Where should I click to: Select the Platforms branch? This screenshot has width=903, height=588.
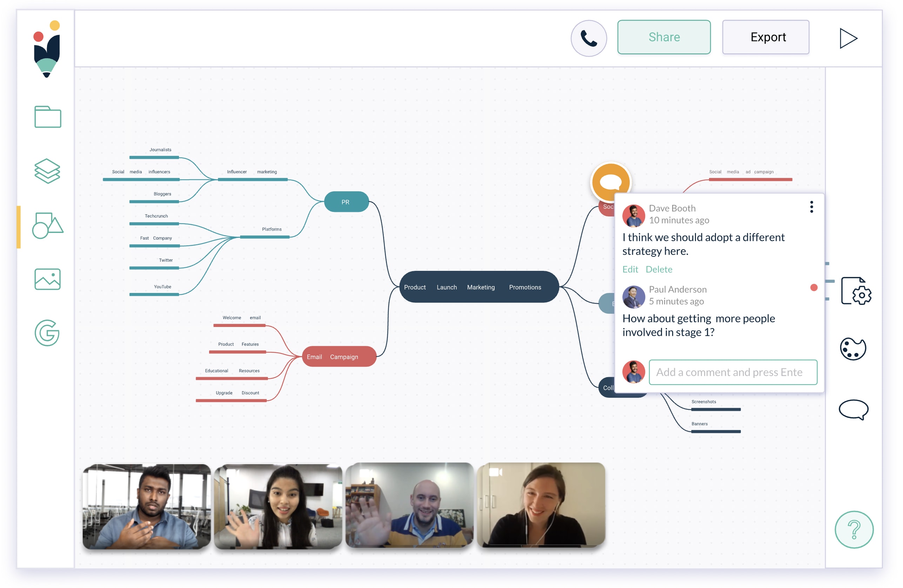point(266,233)
